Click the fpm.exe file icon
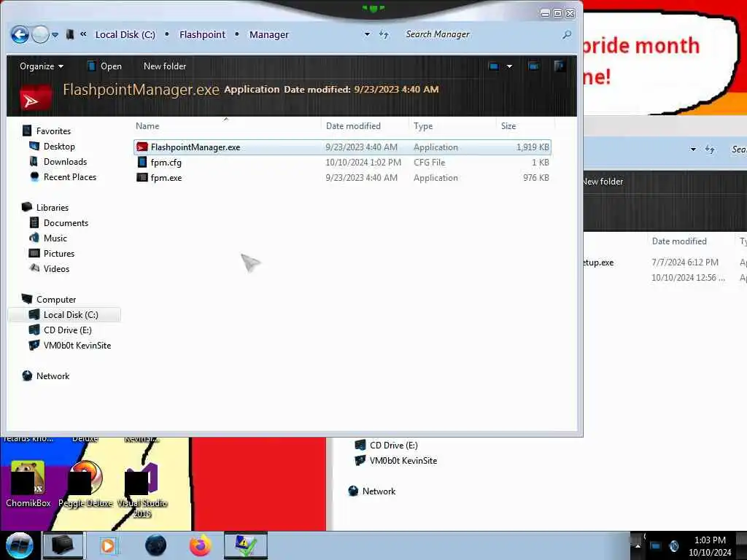747x560 pixels. (x=142, y=178)
